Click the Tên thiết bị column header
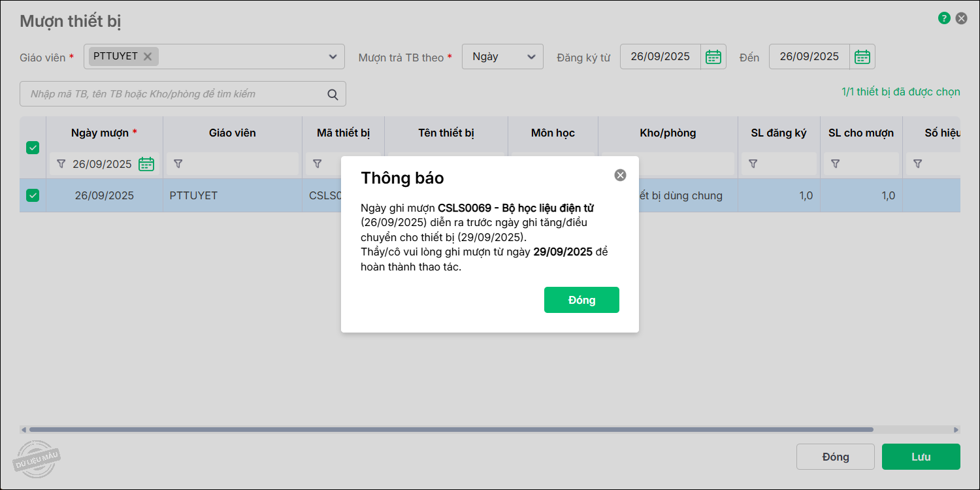 (x=446, y=133)
